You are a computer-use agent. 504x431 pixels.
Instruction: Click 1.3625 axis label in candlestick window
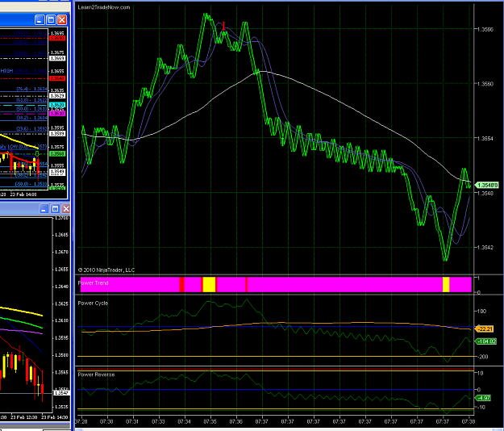pyautogui.click(x=62, y=303)
